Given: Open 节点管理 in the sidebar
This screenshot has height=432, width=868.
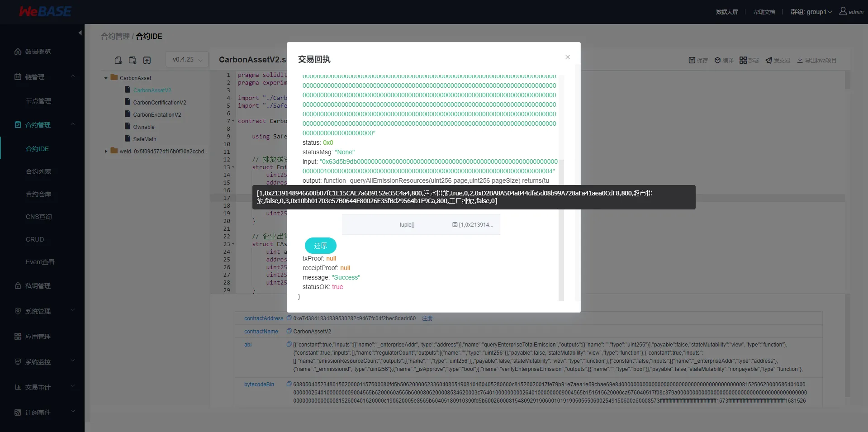Looking at the screenshot, I should pyautogui.click(x=38, y=101).
